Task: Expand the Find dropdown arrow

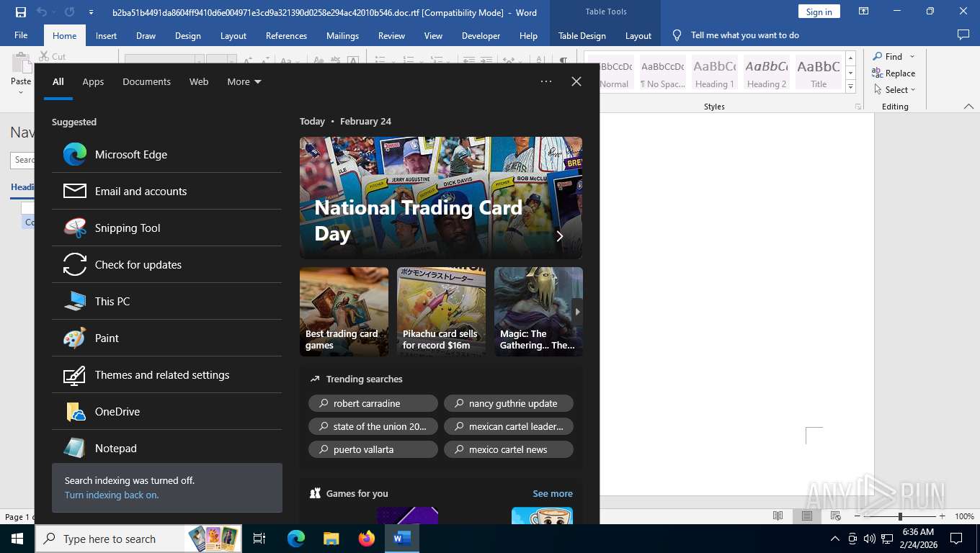Action: pyautogui.click(x=912, y=56)
